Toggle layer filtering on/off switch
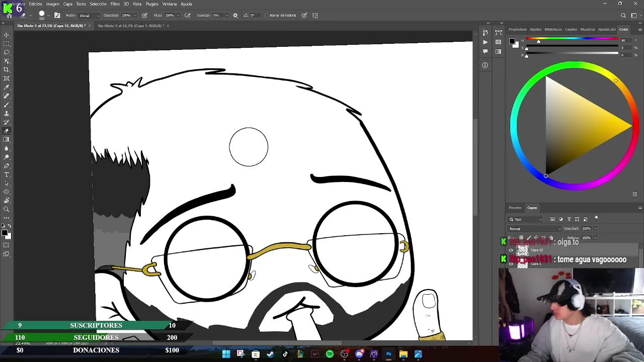Image resolution: width=644 pixels, height=362 pixels. click(596, 218)
